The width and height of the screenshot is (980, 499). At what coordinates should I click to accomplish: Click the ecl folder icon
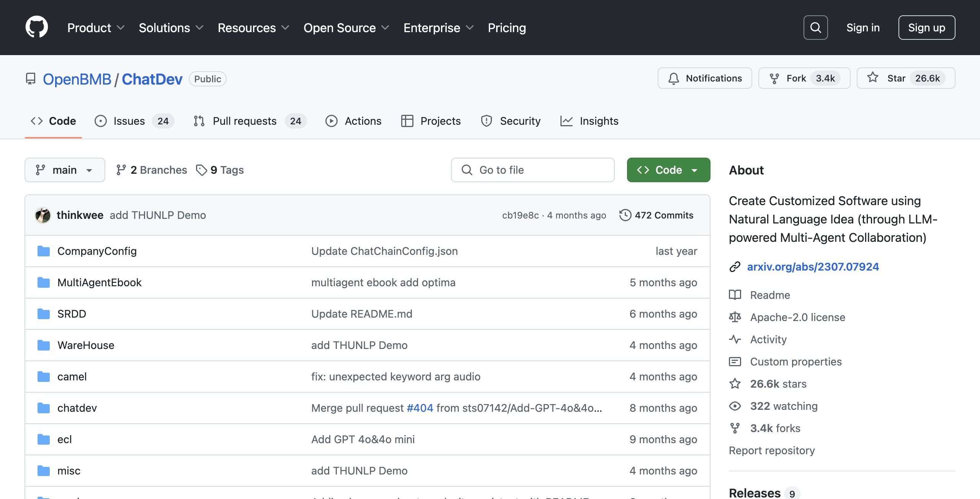44,439
